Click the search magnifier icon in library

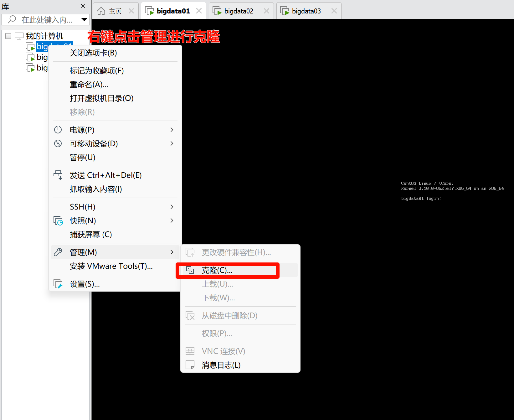(12, 19)
